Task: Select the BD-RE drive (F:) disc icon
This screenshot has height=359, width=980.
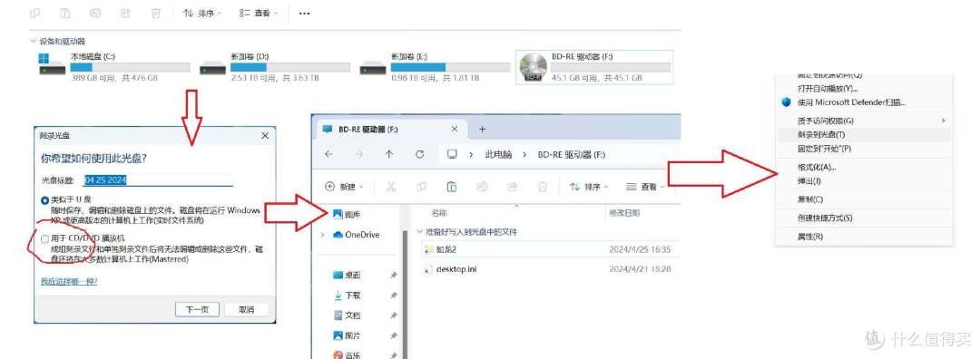Action: tap(533, 67)
